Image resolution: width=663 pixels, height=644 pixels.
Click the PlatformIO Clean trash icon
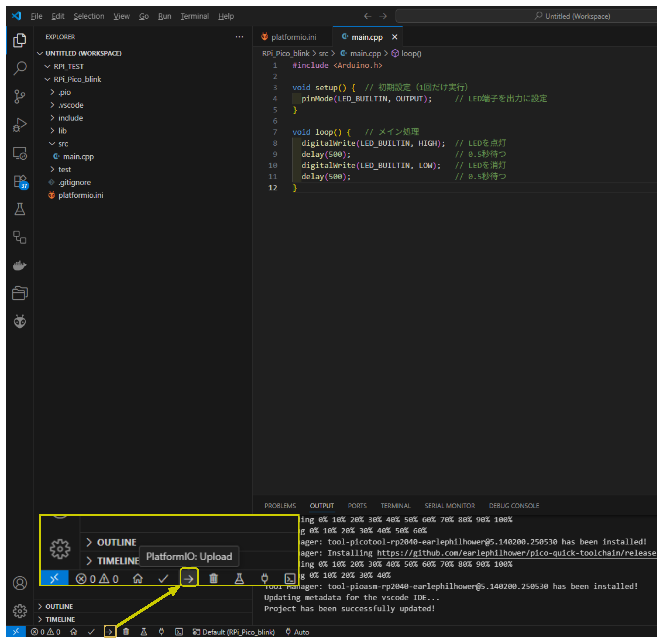tap(126, 632)
